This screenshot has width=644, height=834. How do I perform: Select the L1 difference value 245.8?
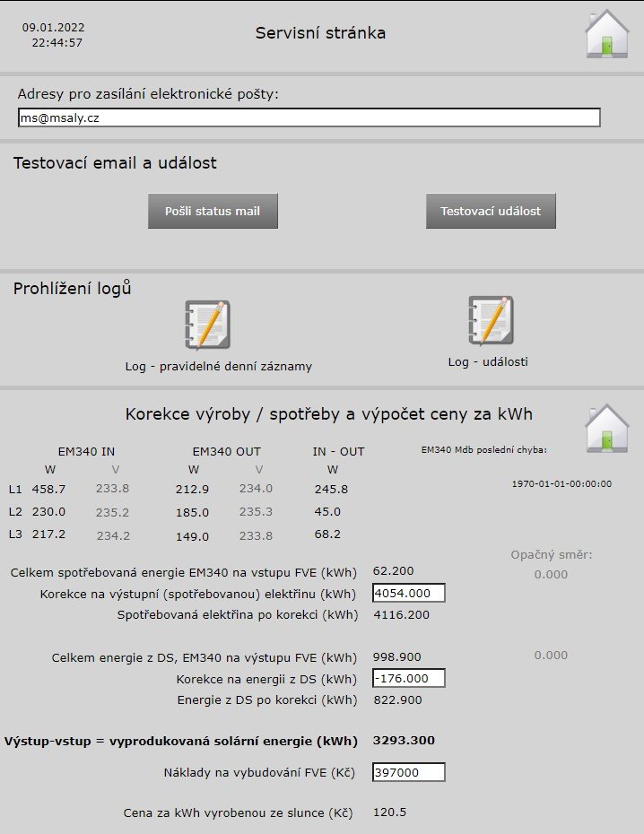[x=331, y=490]
